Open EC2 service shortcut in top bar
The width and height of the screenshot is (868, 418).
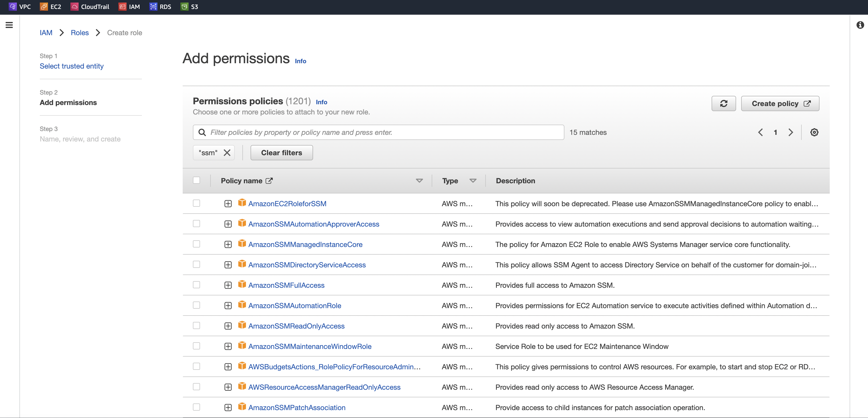pos(51,7)
